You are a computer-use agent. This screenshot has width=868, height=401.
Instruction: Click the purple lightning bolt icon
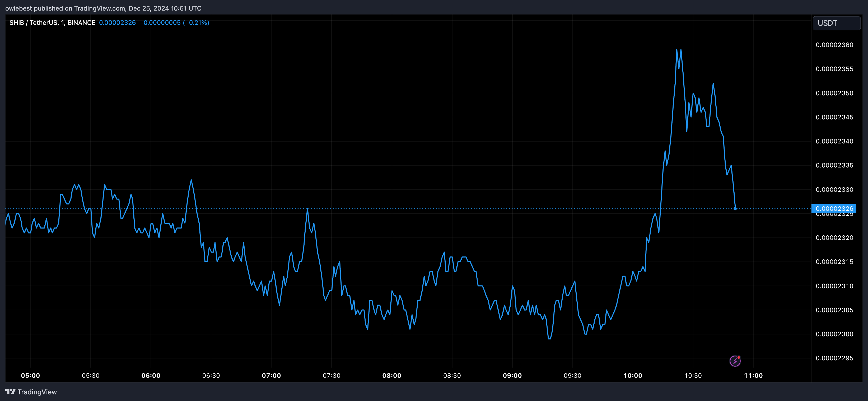pos(735,361)
